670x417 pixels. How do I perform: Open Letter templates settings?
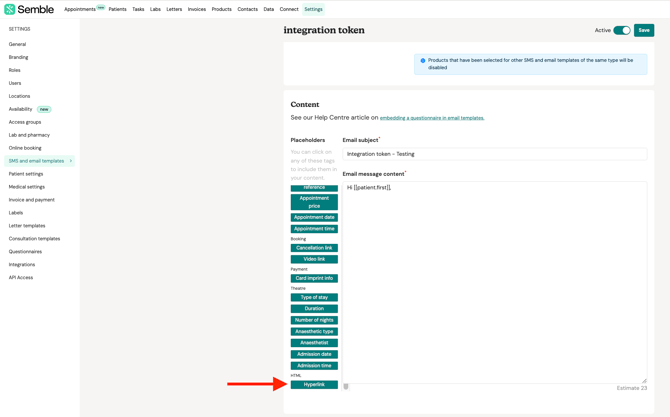coord(27,226)
